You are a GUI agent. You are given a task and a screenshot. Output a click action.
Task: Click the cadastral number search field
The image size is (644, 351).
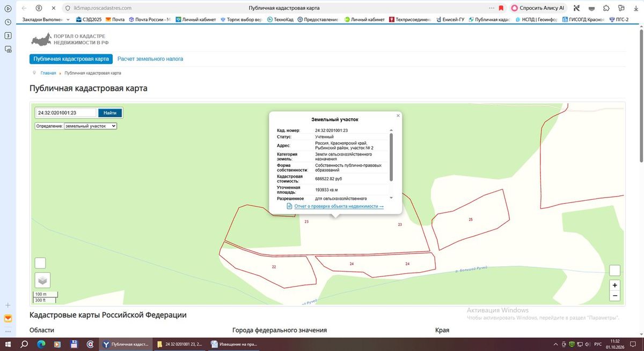(66, 113)
